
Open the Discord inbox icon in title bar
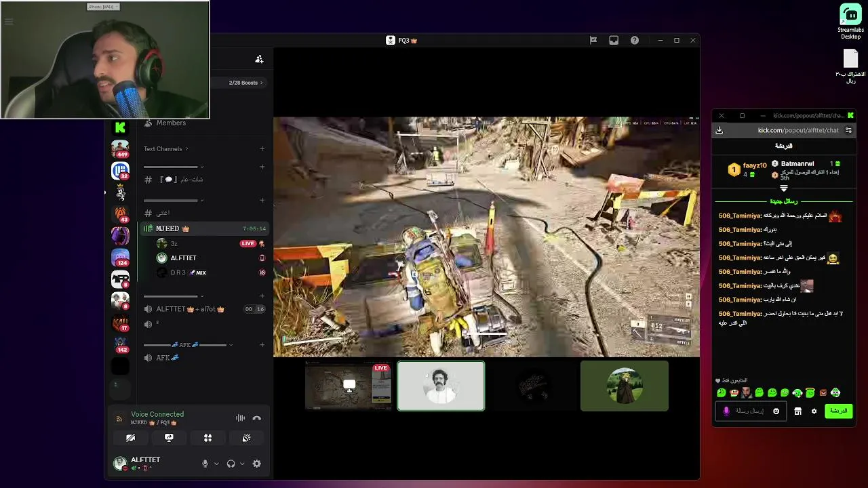(614, 40)
